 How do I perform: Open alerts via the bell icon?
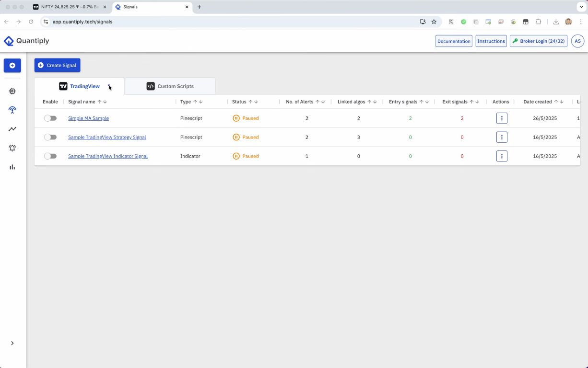(12, 148)
